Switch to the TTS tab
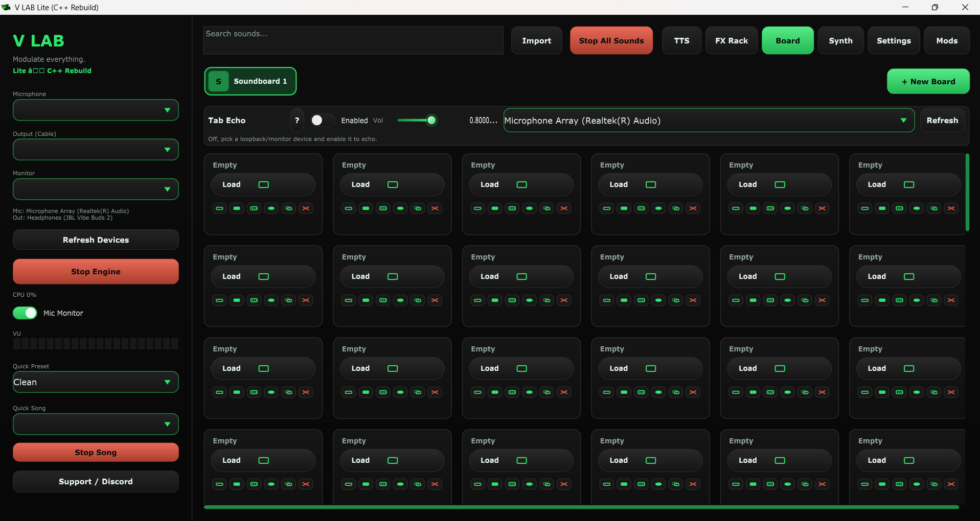The image size is (980, 521). [681, 40]
